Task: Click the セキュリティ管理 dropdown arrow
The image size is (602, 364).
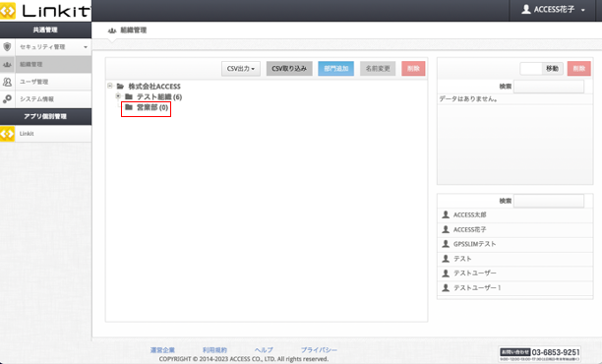Action: coord(86,47)
